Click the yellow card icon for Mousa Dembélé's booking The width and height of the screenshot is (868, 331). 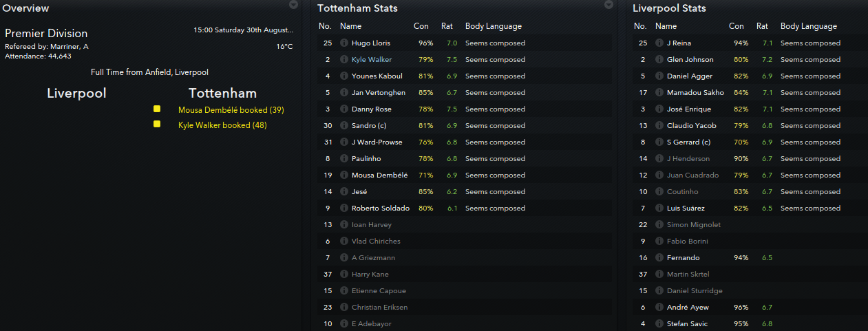coord(157,109)
